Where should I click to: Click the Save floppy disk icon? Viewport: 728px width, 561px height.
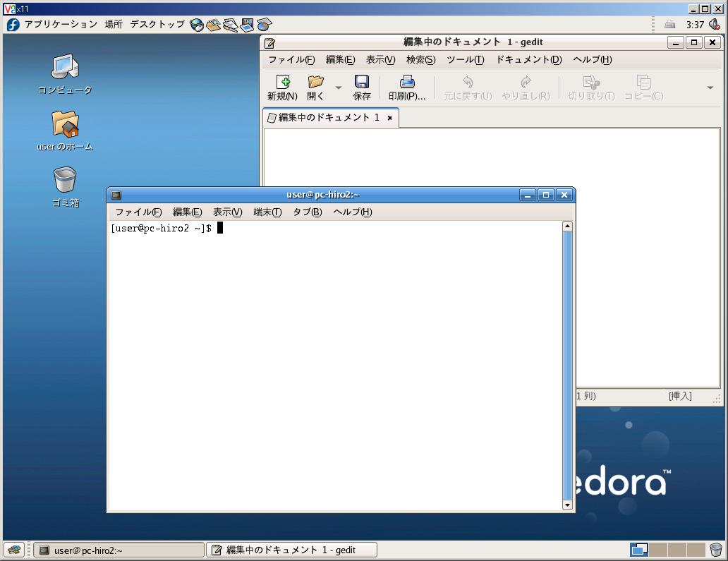point(362,82)
